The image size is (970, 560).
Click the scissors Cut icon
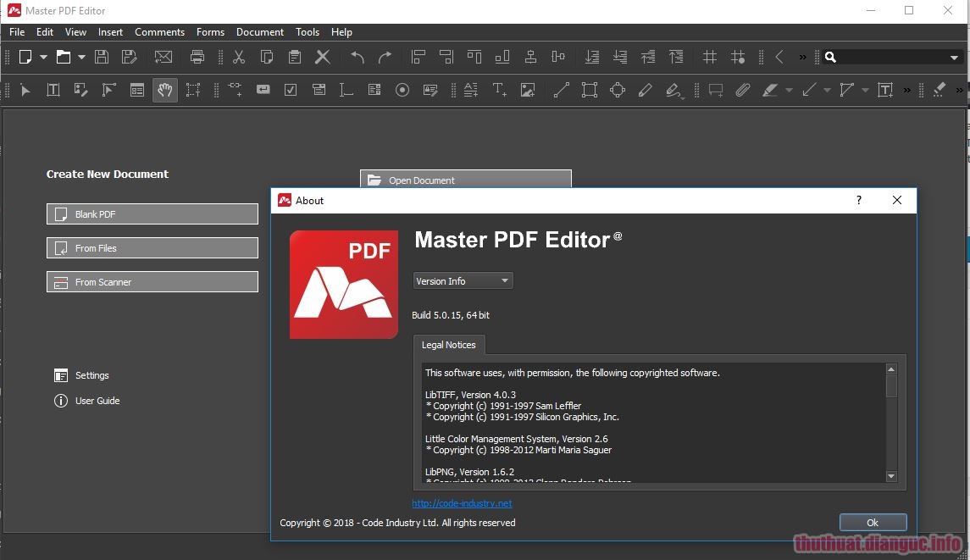(x=239, y=57)
